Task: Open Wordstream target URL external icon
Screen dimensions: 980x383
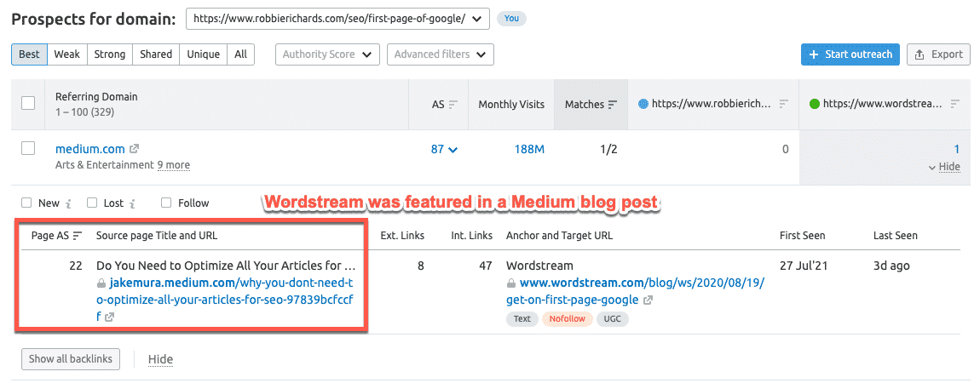Action: coord(649,300)
